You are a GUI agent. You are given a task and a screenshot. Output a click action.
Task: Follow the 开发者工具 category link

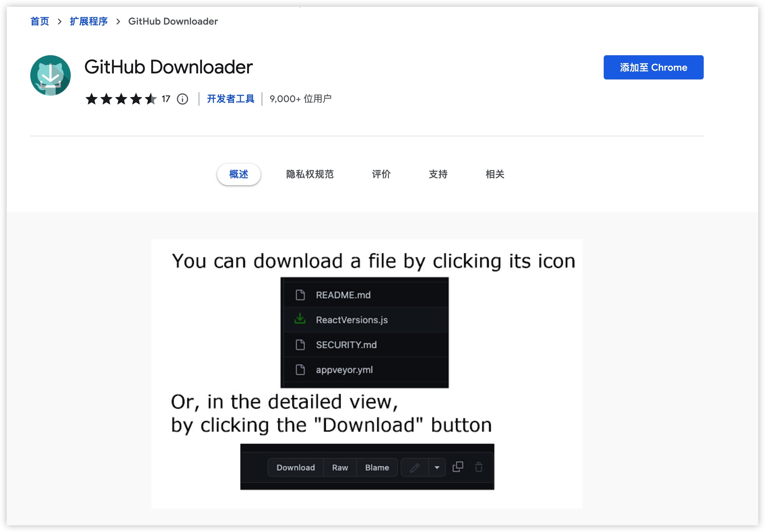pyautogui.click(x=230, y=99)
